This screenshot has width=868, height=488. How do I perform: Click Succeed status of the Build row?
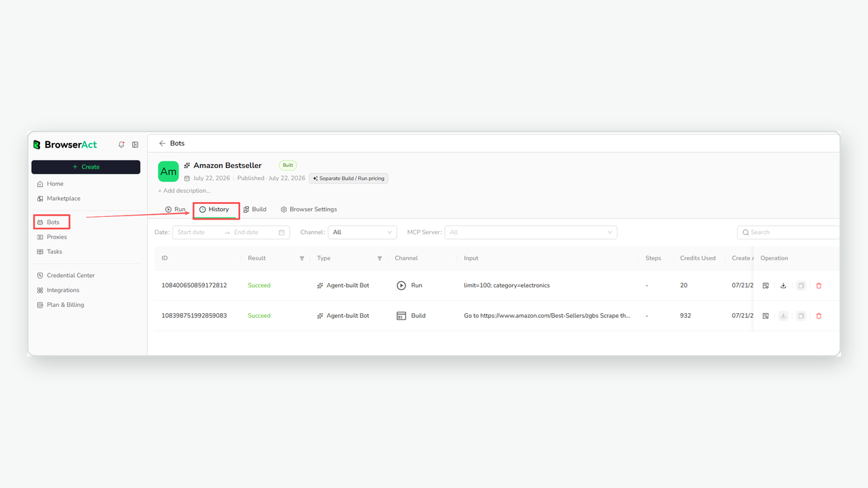point(259,316)
